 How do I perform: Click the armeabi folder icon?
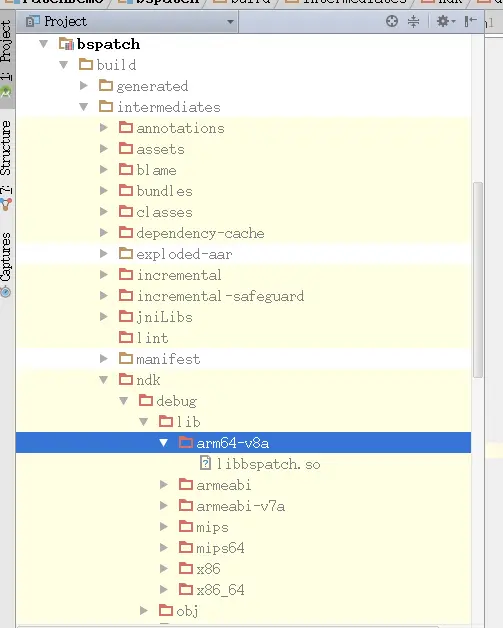tap(186, 484)
